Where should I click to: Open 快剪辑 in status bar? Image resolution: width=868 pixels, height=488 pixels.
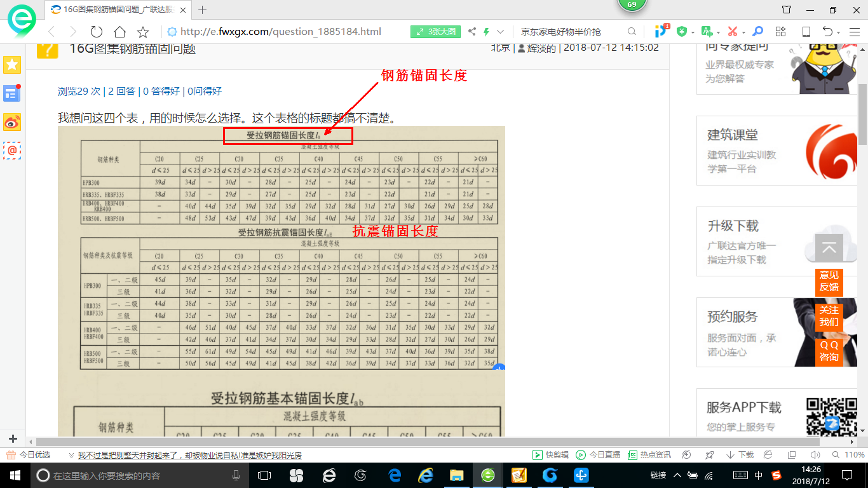552,455
